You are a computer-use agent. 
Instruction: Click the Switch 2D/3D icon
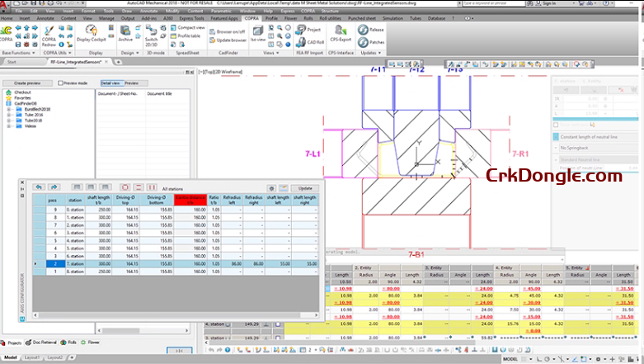(151, 31)
